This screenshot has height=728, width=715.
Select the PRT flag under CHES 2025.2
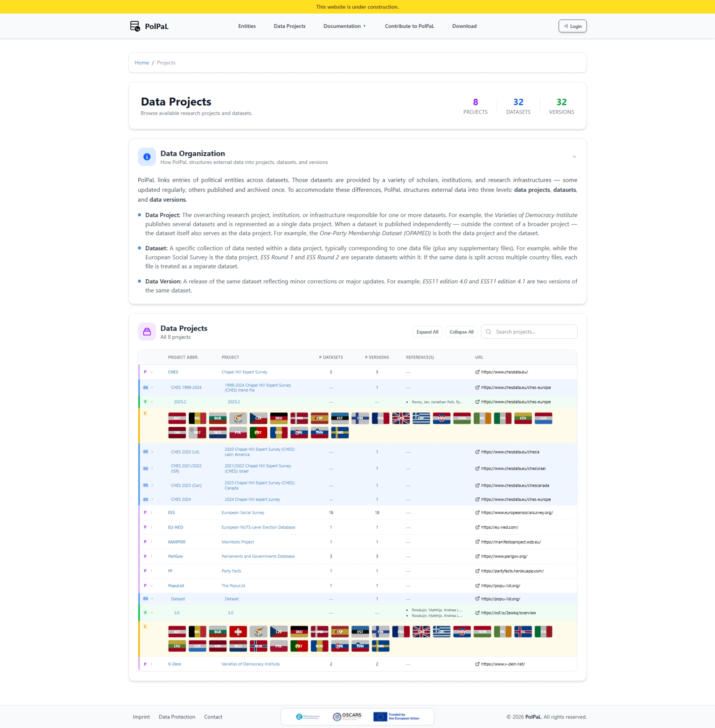(258, 432)
